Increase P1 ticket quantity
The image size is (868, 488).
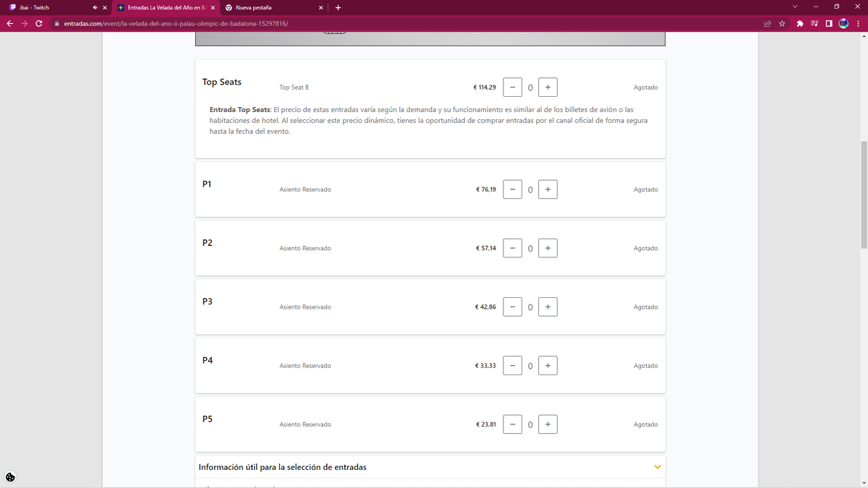point(548,189)
